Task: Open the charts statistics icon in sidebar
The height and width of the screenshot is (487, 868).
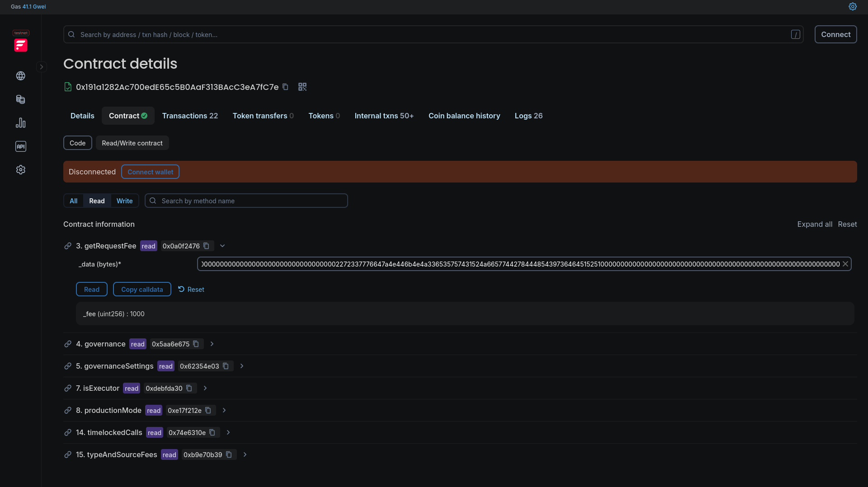Action: [x=20, y=123]
